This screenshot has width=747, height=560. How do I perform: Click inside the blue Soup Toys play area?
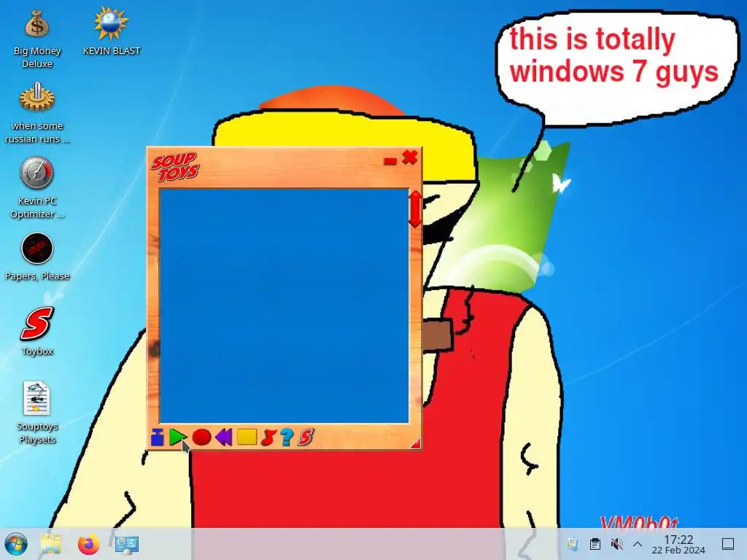click(284, 306)
